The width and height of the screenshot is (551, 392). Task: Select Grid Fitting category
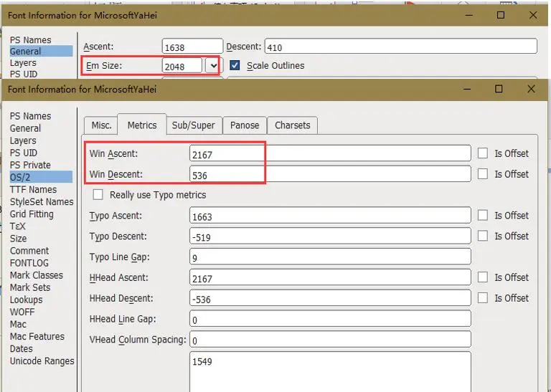pyautogui.click(x=32, y=214)
